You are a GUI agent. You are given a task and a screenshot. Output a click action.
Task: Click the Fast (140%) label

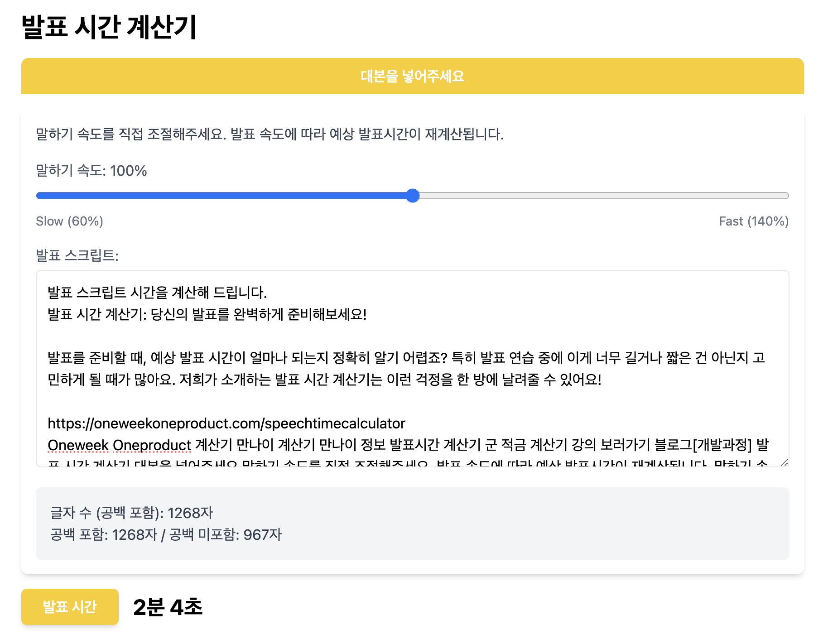click(x=753, y=221)
